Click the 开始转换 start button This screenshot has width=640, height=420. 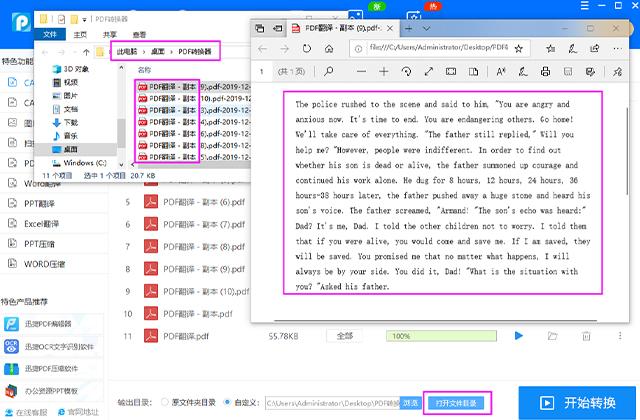pos(577,403)
